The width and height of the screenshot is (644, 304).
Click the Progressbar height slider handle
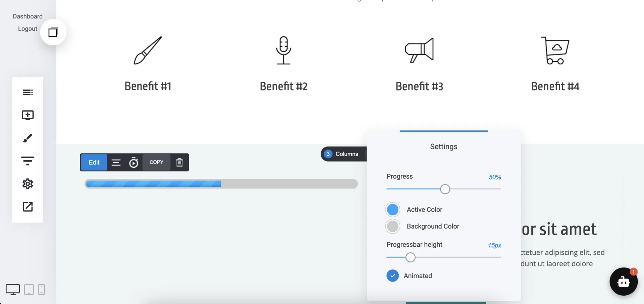410,257
